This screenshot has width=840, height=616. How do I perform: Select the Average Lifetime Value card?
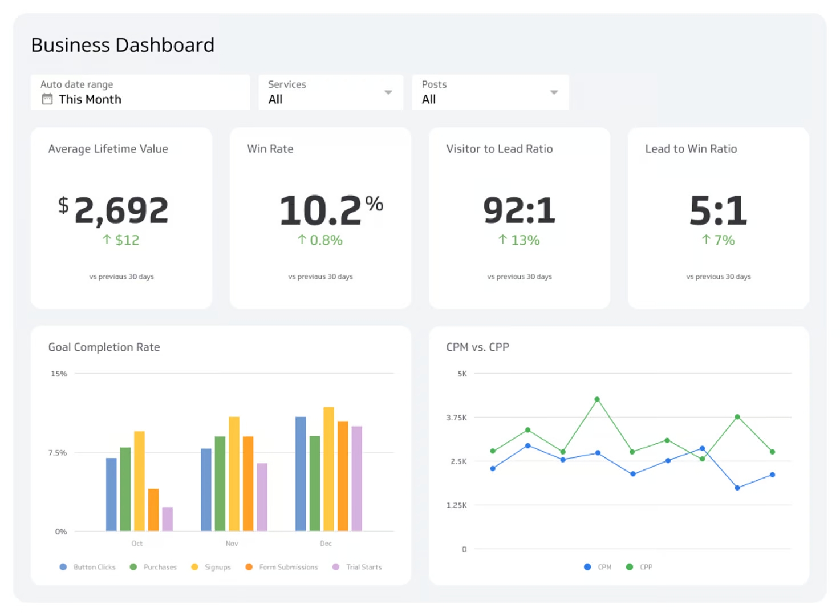pyautogui.click(x=121, y=217)
